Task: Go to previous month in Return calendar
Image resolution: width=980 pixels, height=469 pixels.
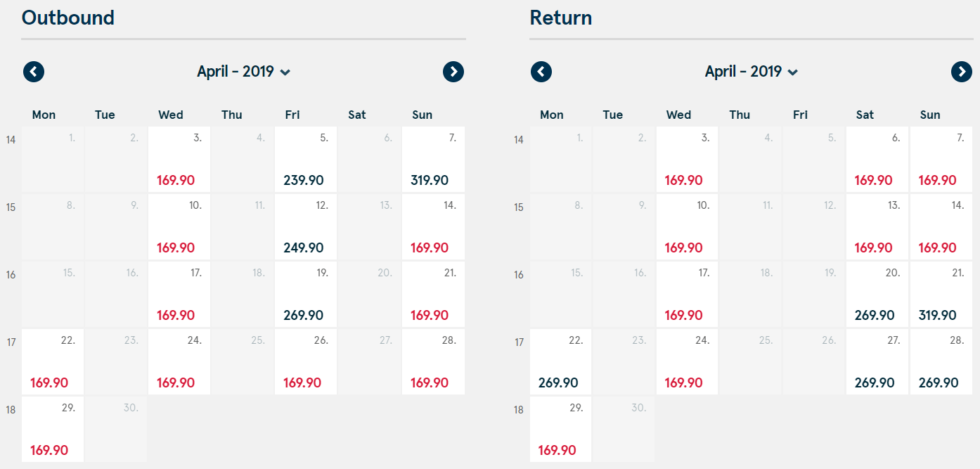Action: (541, 72)
